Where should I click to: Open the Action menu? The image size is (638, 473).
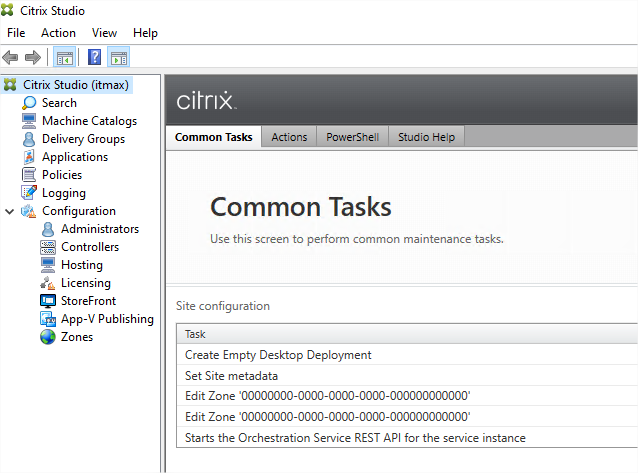[58, 33]
